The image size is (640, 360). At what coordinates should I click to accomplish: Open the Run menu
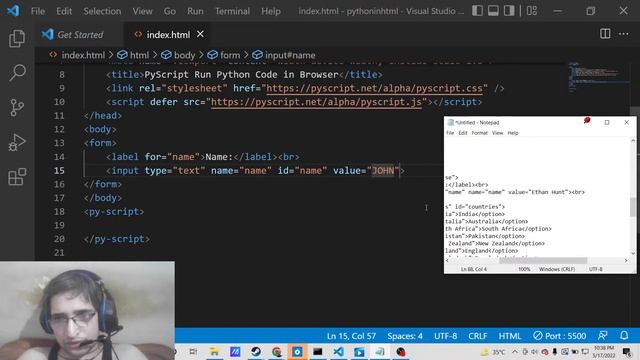pyautogui.click(x=195, y=11)
